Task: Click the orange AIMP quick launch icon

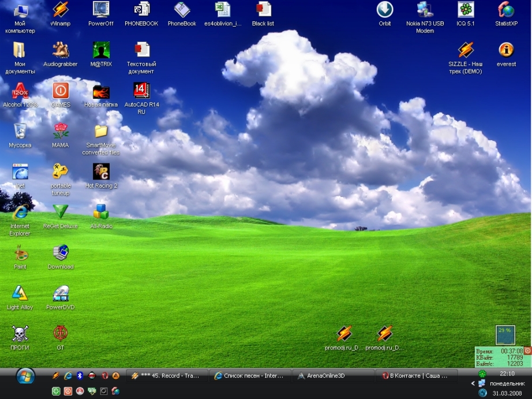Action: tap(116, 375)
